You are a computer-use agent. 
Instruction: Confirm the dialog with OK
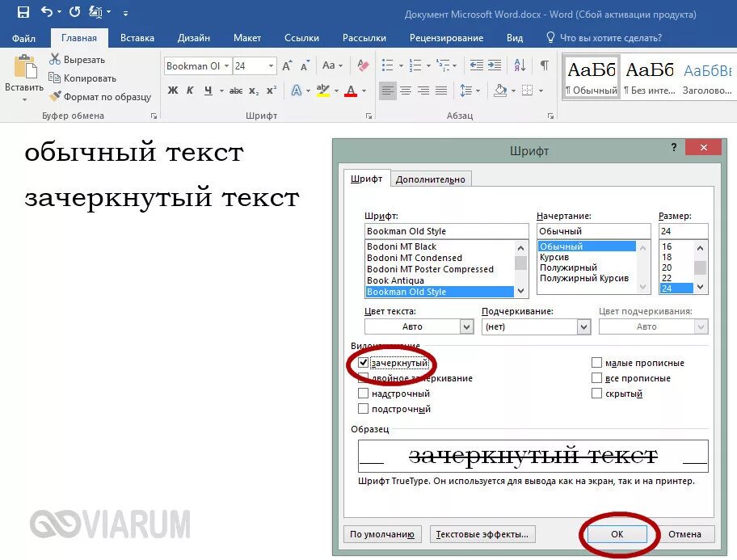click(617, 534)
